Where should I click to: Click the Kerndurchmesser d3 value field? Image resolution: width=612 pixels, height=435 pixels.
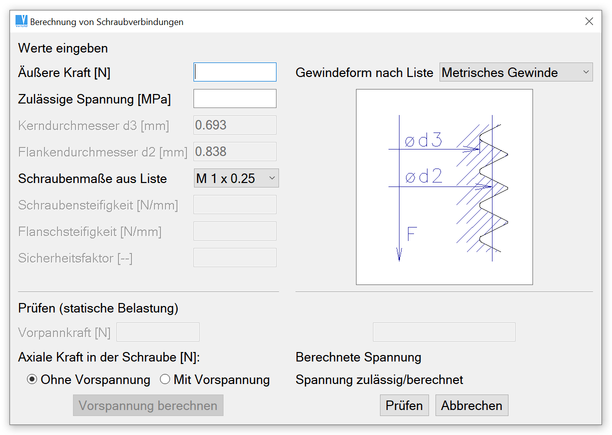tap(235, 125)
